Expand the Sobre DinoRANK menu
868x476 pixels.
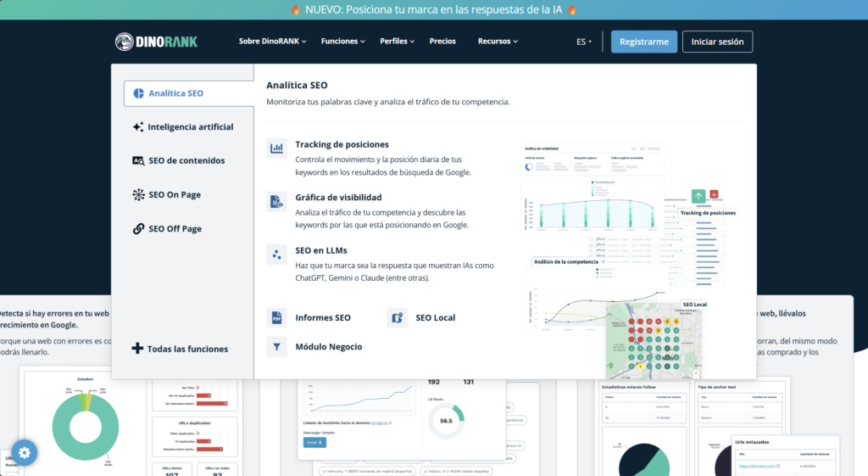click(x=272, y=42)
